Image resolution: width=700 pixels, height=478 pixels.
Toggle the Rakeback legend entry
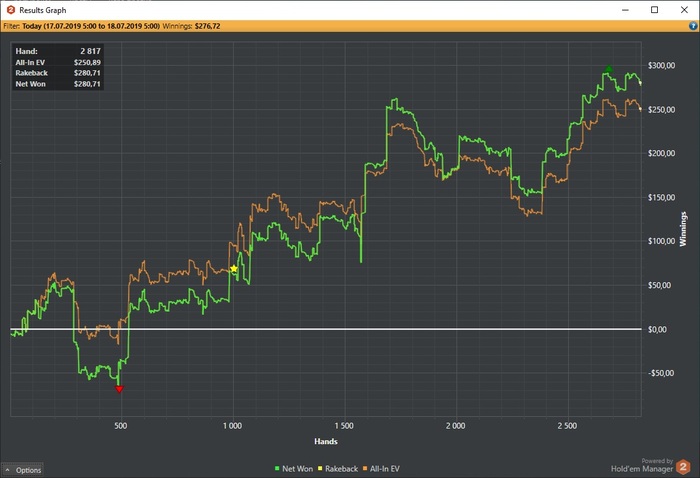coord(338,469)
